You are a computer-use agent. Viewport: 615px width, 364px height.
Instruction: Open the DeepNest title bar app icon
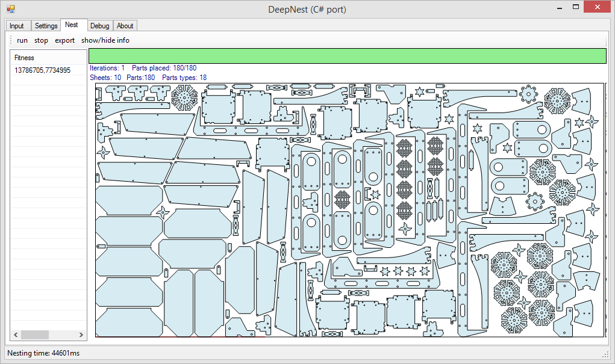10,9
